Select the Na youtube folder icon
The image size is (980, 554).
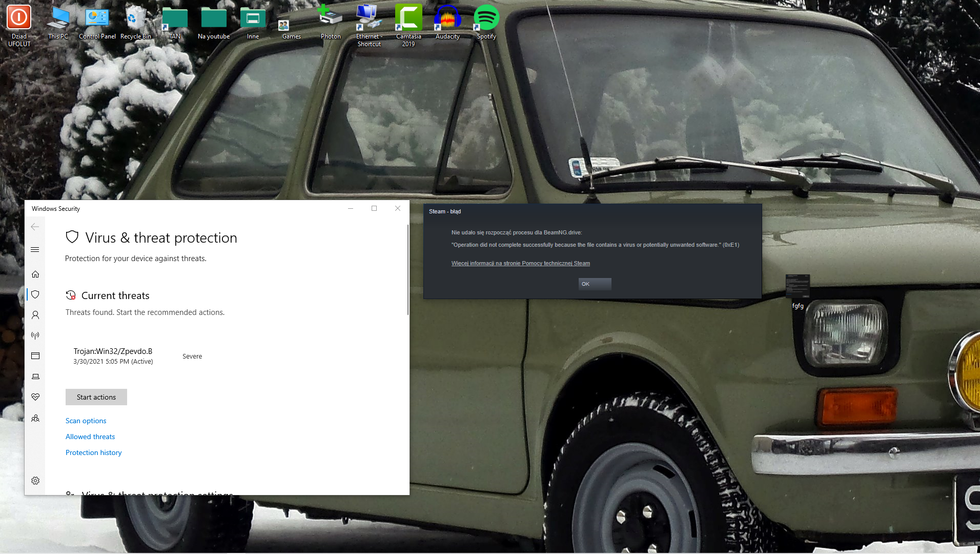point(214,23)
